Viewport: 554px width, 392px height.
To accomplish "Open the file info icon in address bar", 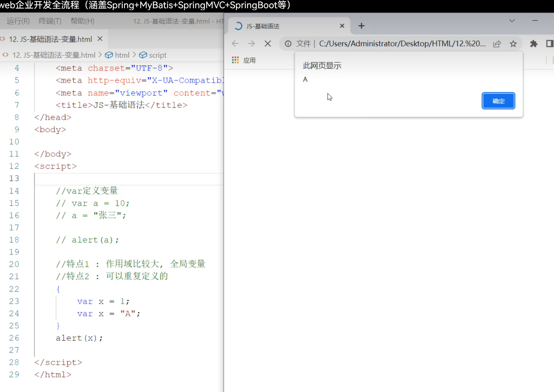I will [288, 44].
